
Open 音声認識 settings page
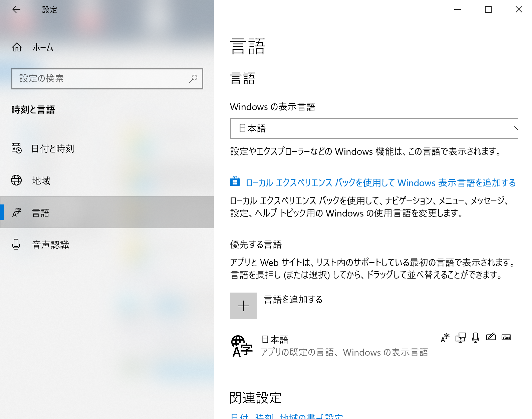(107, 245)
